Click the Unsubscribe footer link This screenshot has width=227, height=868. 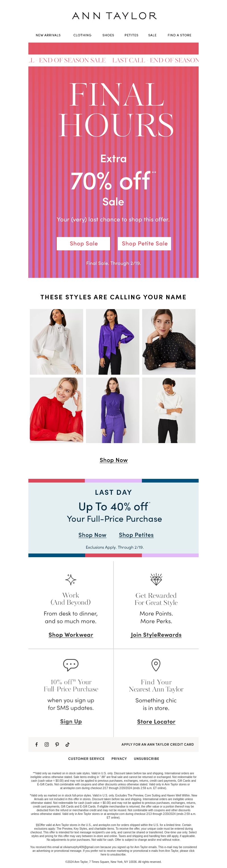146,758
